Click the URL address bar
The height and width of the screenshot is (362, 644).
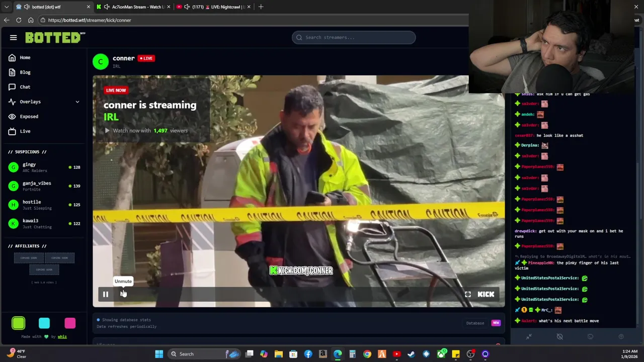252,20
